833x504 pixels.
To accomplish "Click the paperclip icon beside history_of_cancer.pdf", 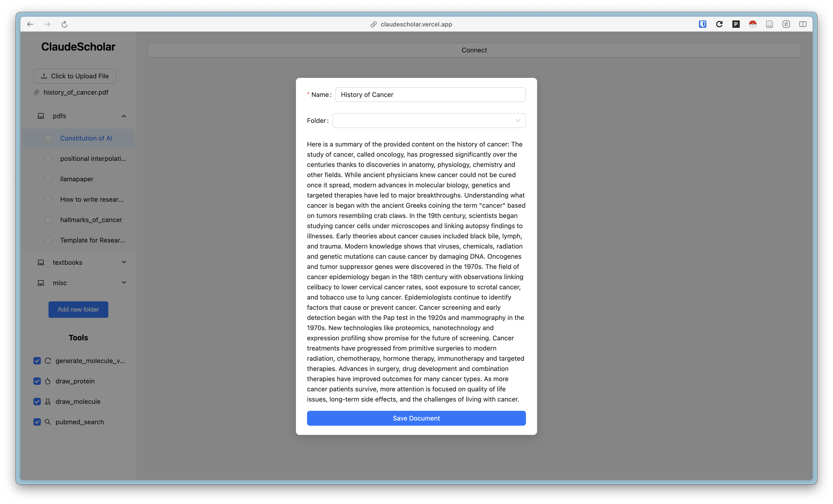I will click(36, 93).
